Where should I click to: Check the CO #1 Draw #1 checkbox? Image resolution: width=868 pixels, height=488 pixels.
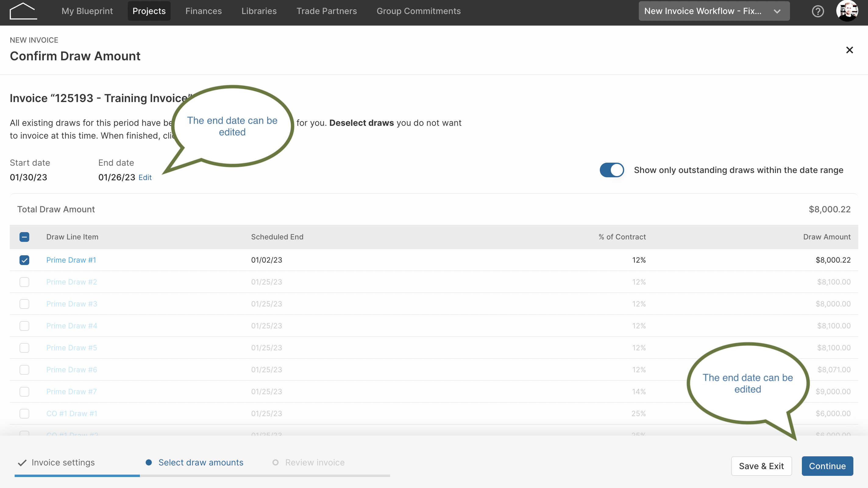[x=24, y=414]
